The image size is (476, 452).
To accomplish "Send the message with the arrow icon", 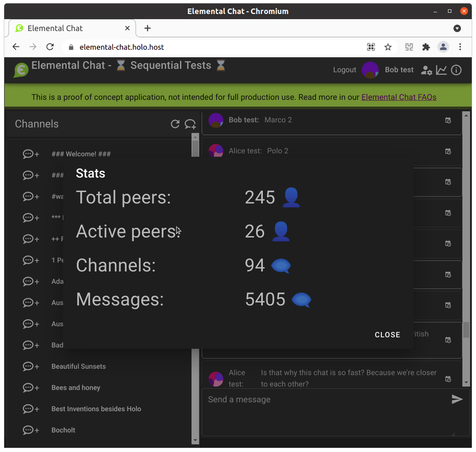I will 457,399.
